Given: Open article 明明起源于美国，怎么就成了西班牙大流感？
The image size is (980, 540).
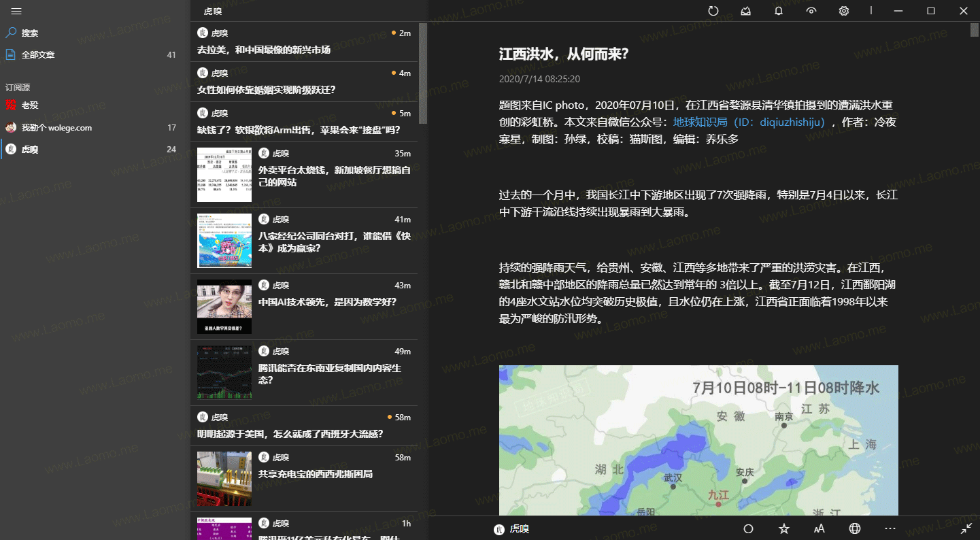Looking at the screenshot, I should 304,426.
